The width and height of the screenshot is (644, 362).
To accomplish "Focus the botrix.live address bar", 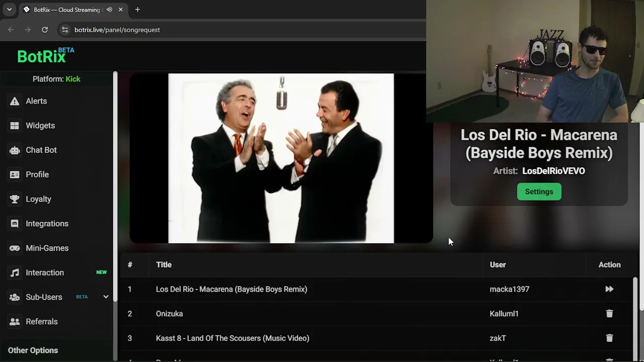I will tap(242, 30).
